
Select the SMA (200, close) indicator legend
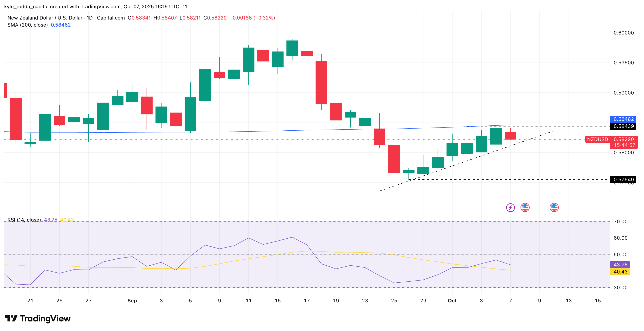pyautogui.click(x=27, y=25)
